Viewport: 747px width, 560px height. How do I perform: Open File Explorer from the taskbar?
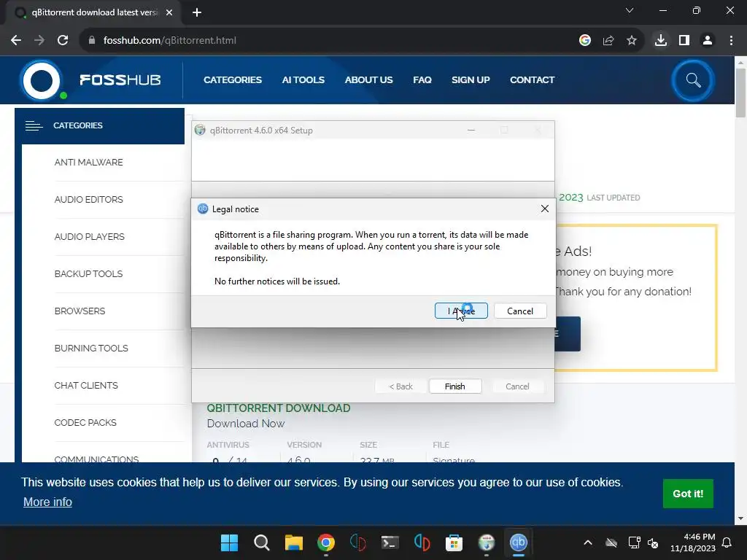294,542
